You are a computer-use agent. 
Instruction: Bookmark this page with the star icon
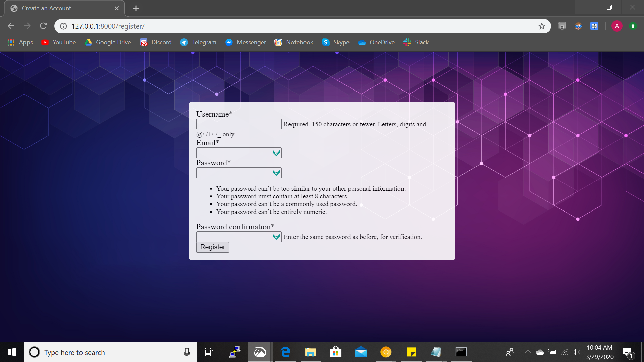542,26
